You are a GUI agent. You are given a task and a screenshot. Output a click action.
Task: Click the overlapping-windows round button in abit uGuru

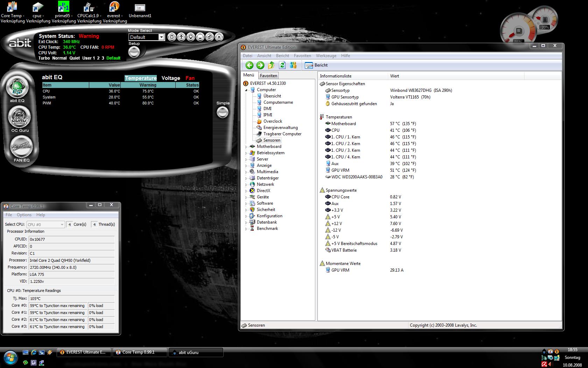point(210,37)
